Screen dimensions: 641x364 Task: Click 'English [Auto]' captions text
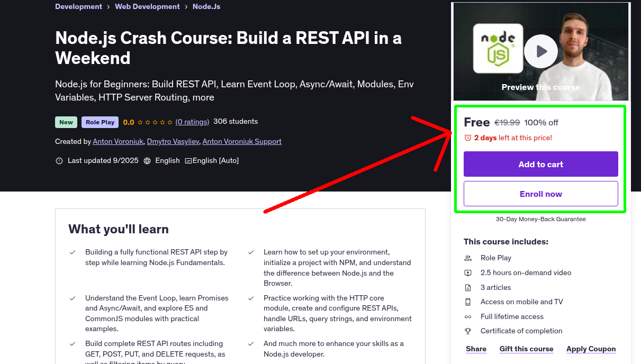(215, 160)
